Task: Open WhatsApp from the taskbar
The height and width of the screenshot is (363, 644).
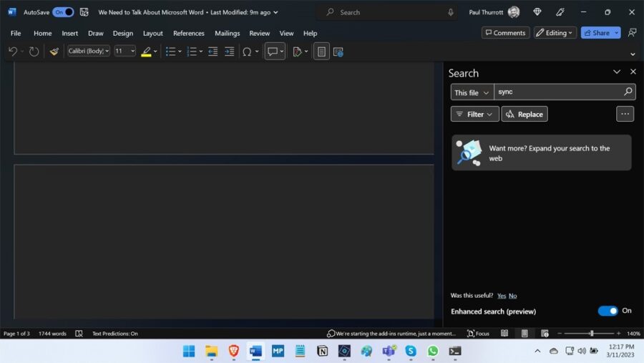Action: click(432, 351)
